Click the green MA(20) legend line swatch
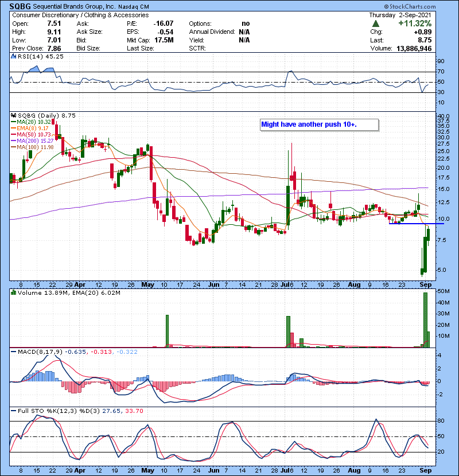The image size is (459, 476). [x=13, y=122]
